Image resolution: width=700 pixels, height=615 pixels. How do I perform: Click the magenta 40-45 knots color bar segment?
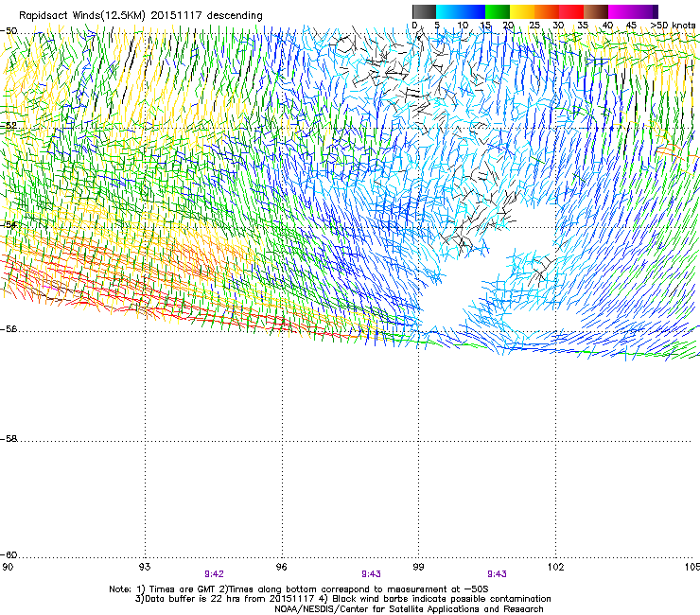click(x=621, y=11)
